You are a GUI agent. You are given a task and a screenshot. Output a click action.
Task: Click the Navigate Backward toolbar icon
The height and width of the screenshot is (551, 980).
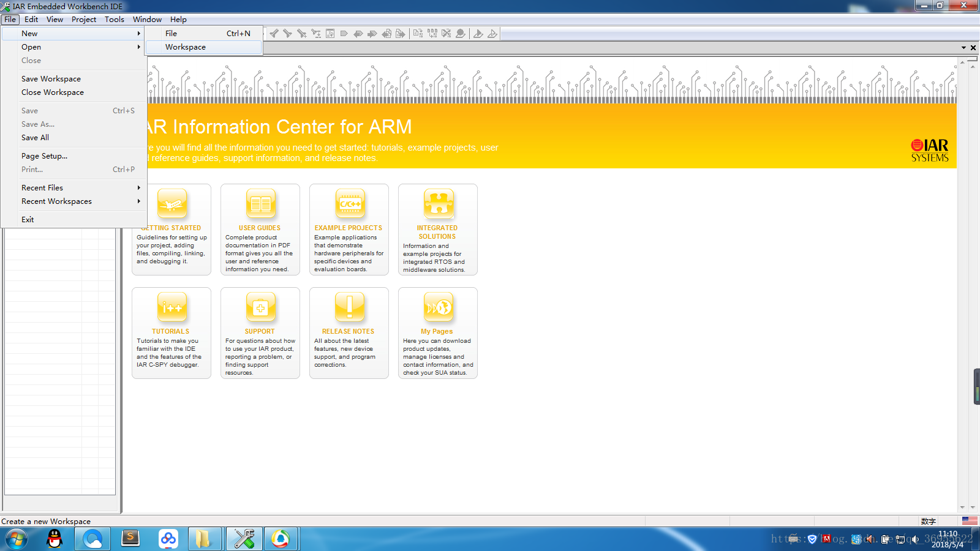[x=386, y=33]
